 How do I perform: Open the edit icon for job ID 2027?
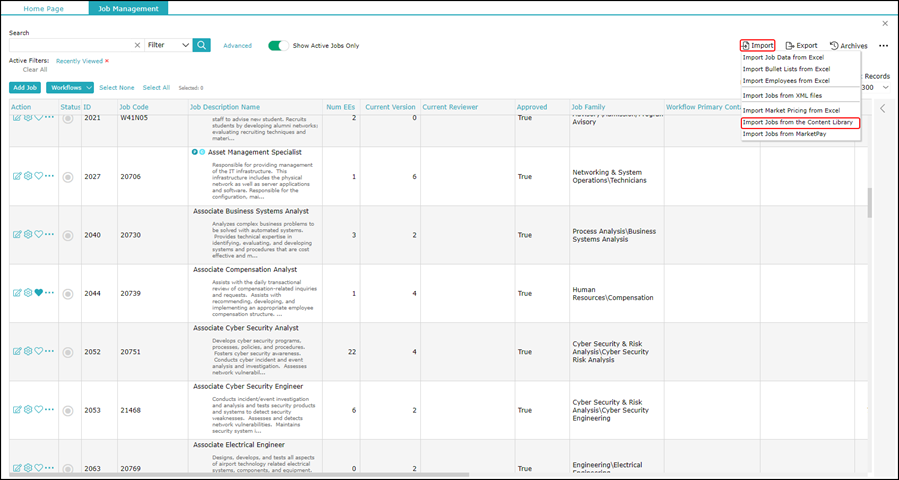17,176
